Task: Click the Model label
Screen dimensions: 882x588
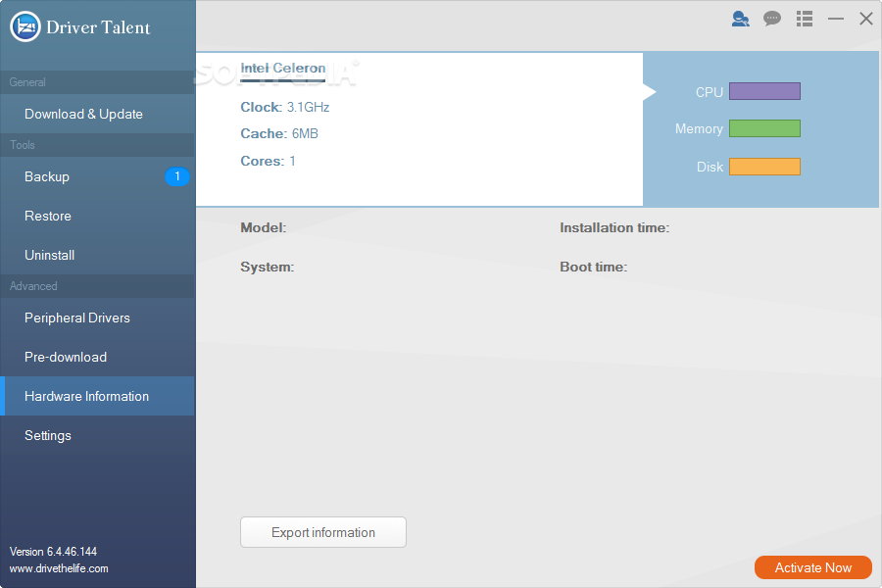Action: click(264, 228)
